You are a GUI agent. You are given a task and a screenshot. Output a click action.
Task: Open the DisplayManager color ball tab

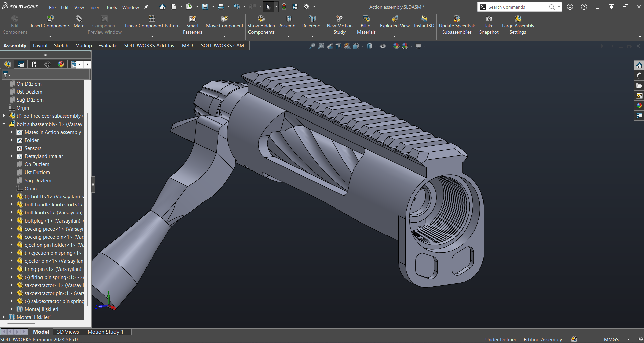(61, 64)
